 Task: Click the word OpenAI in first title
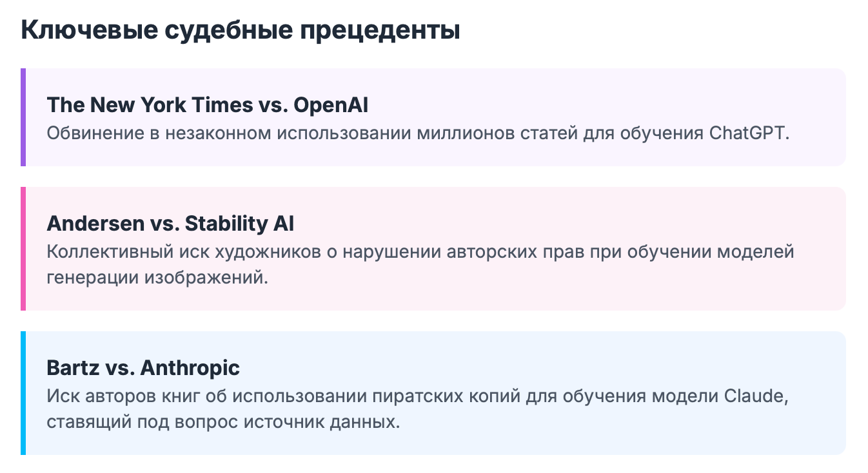[331, 105]
